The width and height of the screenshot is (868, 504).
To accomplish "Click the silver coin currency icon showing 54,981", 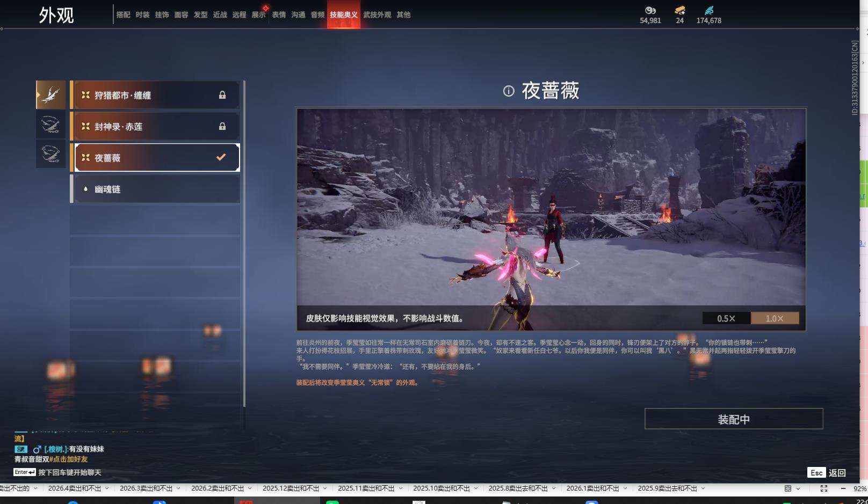I will 650,10.
